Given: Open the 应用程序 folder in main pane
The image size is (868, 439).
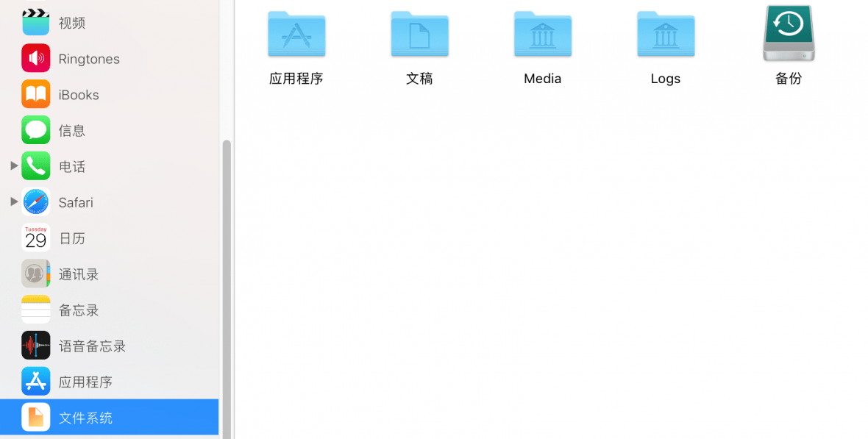Looking at the screenshot, I should tap(296, 34).
